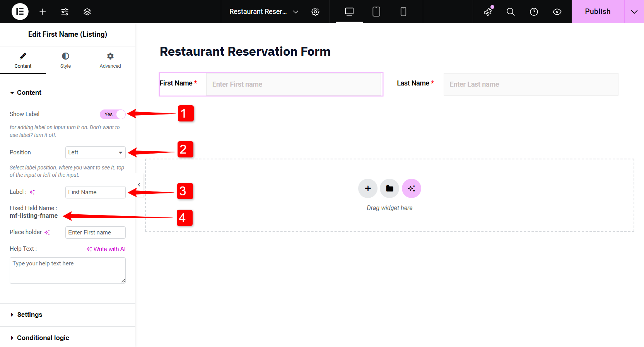Open site settings sliders icon
Image resolution: width=644 pixels, height=347 pixels.
pos(65,12)
